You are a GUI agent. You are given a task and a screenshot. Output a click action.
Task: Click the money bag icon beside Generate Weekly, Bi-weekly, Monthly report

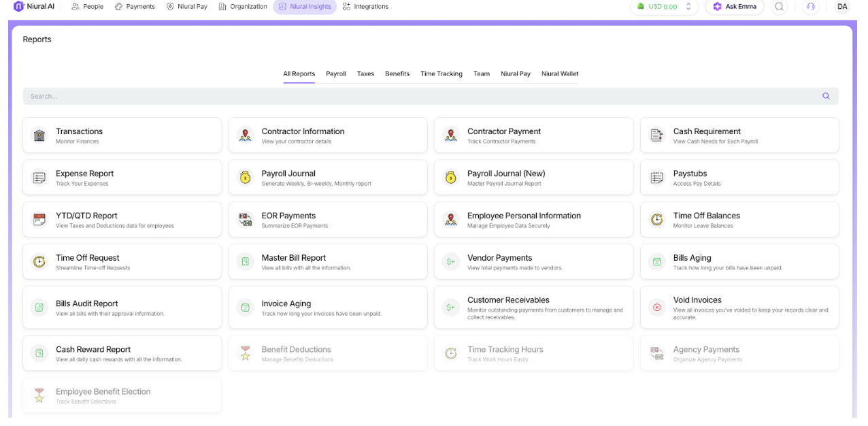point(246,178)
